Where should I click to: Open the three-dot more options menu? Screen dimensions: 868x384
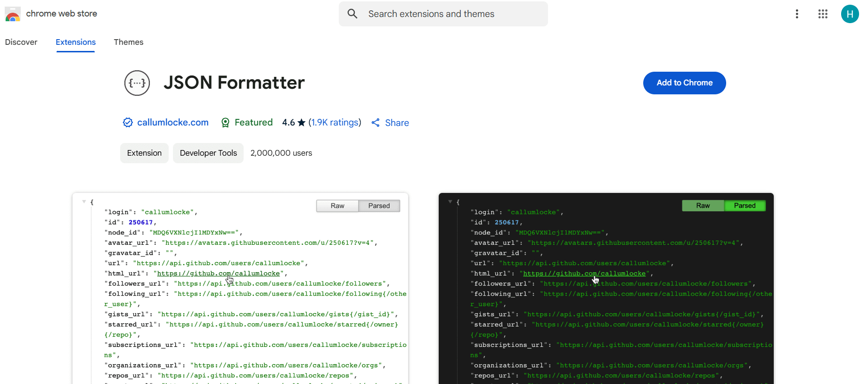(x=797, y=14)
